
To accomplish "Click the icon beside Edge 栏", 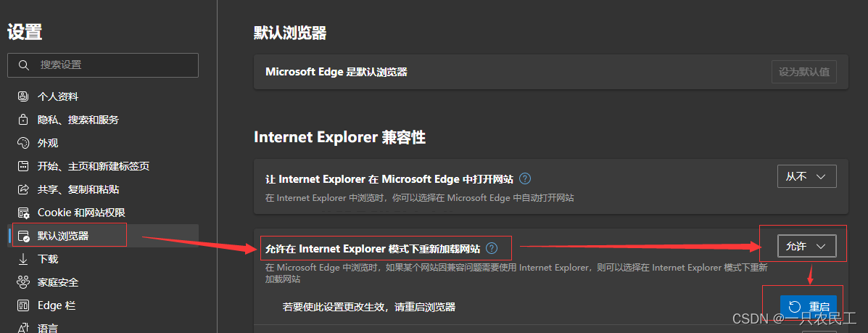I will point(23,306).
